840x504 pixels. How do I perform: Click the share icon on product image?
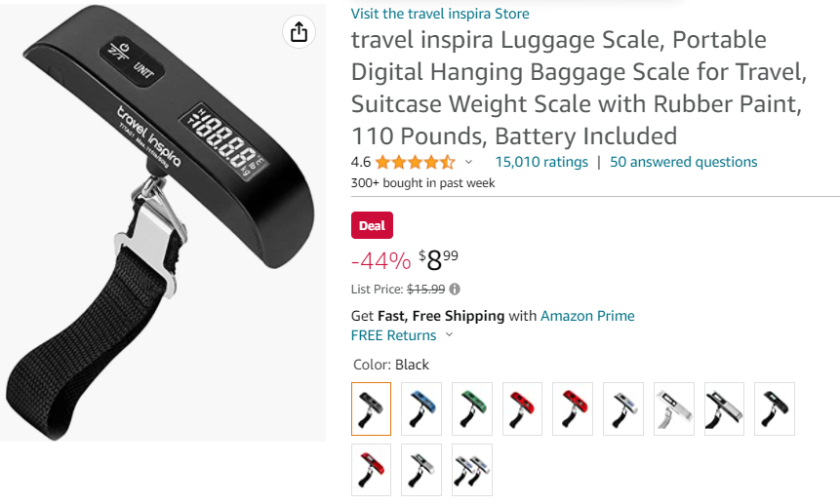[x=299, y=32]
